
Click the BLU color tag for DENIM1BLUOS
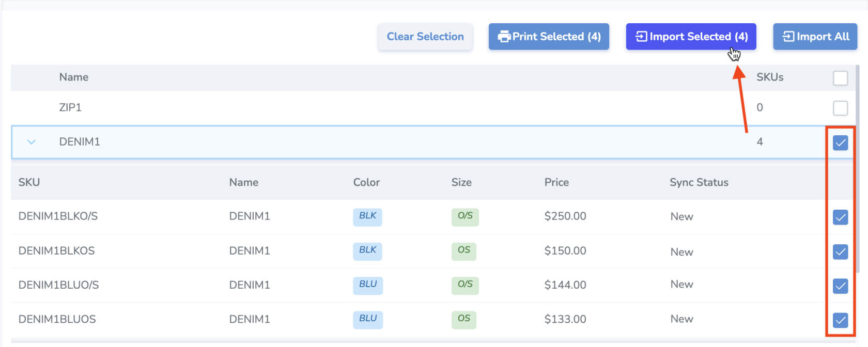pos(367,319)
